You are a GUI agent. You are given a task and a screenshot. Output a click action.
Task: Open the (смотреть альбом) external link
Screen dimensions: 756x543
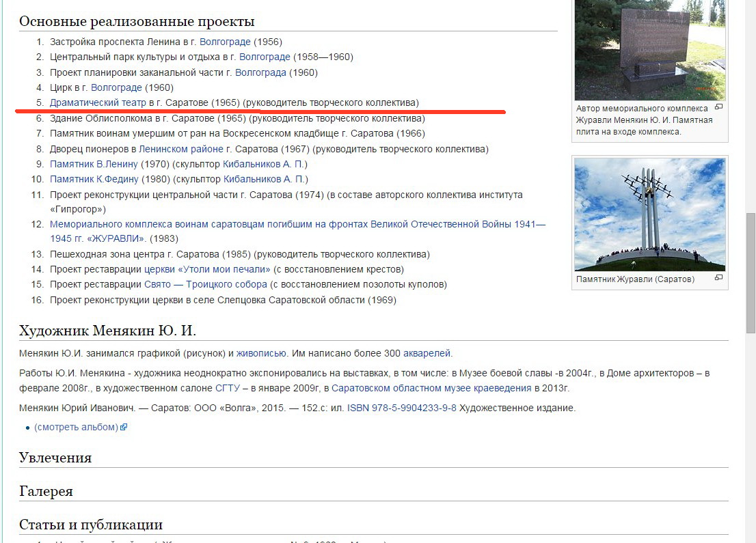point(76,428)
